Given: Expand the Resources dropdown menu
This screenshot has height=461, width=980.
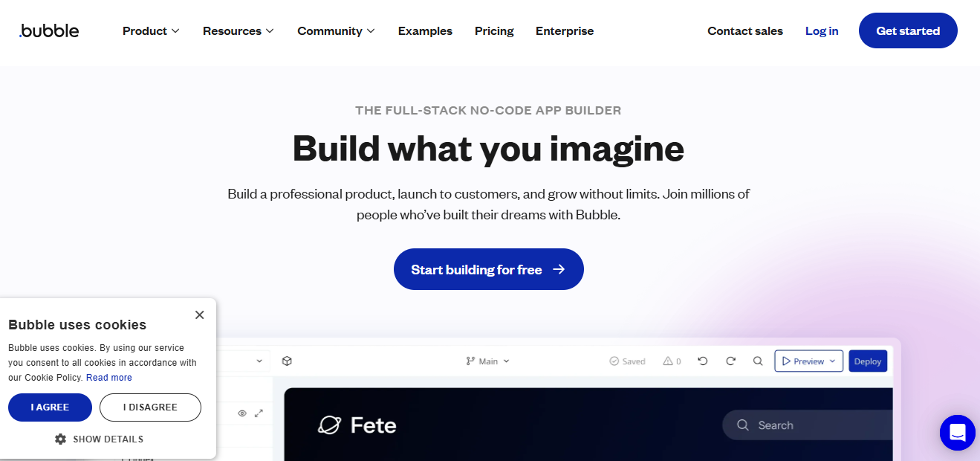Looking at the screenshot, I should pos(238,30).
